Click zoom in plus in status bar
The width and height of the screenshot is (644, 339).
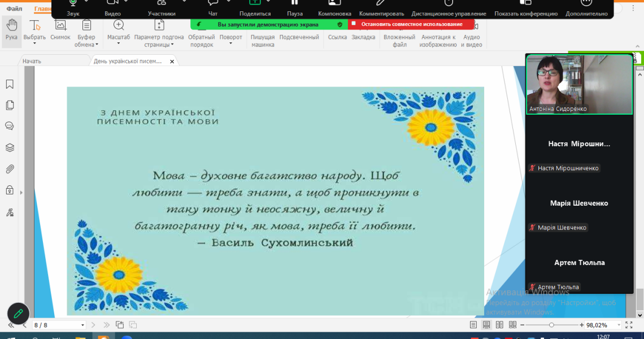(581, 325)
